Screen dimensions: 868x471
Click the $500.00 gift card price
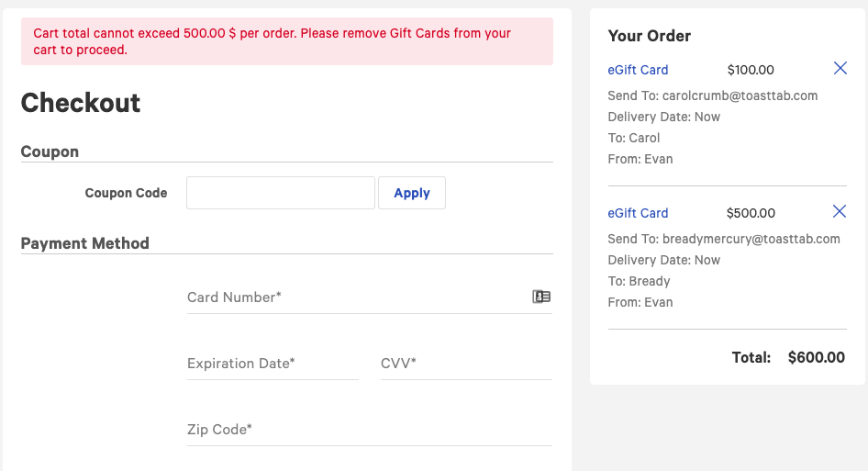click(x=751, y=213)
